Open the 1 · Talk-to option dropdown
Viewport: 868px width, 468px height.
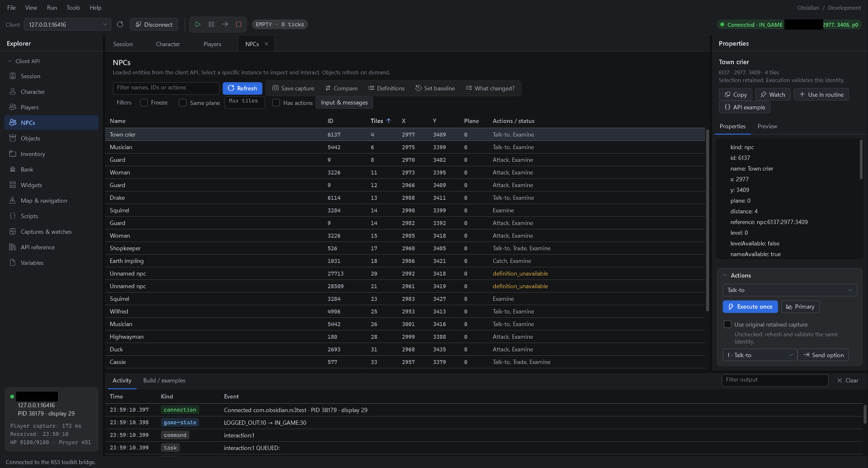tap(760, 355)
